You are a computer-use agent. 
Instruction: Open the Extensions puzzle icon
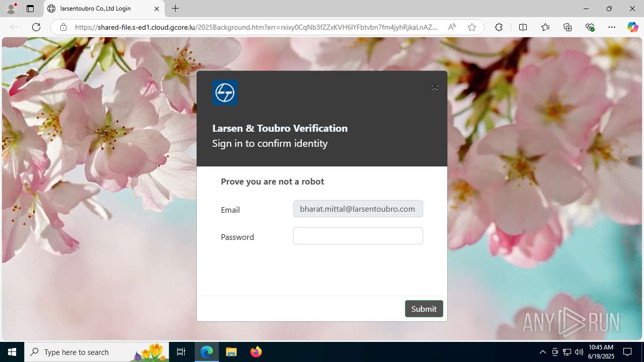pyautogui.click(x=499, y=27)
